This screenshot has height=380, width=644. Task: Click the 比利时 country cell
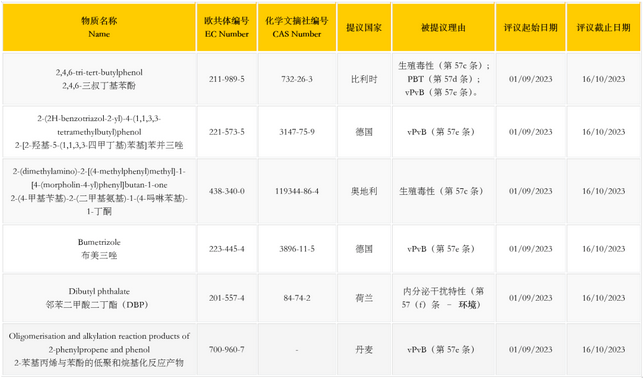pyautogui.click(x=364, y=79)
